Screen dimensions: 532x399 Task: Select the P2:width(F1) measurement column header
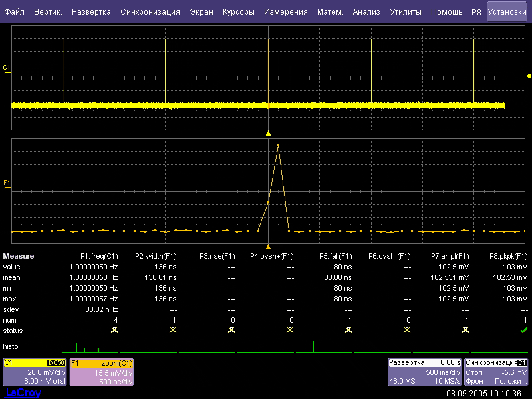pos(156,256)
